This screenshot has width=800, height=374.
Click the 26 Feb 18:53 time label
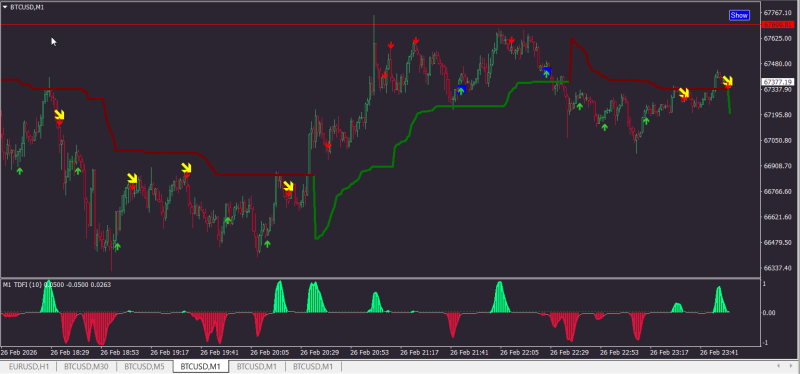point(120,352)
